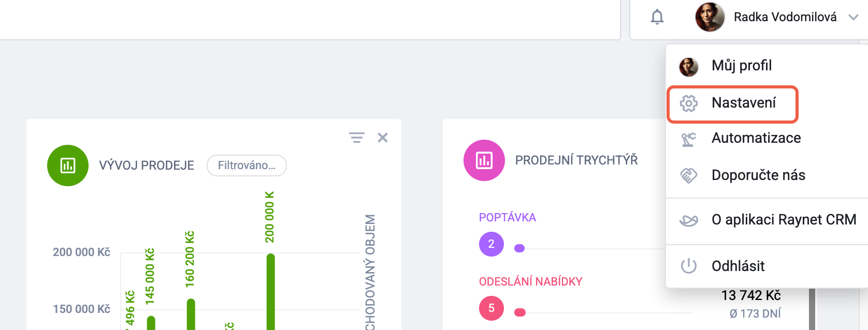The image size is (868, 330).
Task: Open filter icon on Vývoj prodeje widget
Action: click(x=357, y=138)
